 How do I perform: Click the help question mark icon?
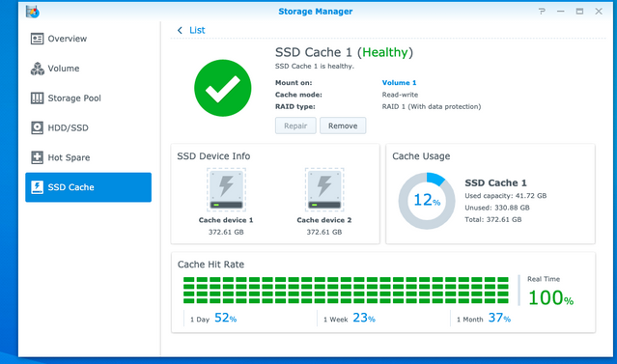tap(542, 12)
